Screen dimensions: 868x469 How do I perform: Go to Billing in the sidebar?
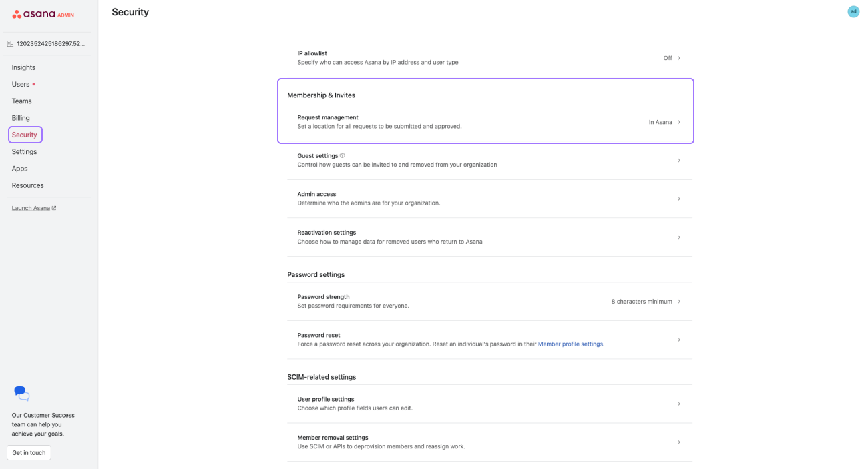coord(21,118)
